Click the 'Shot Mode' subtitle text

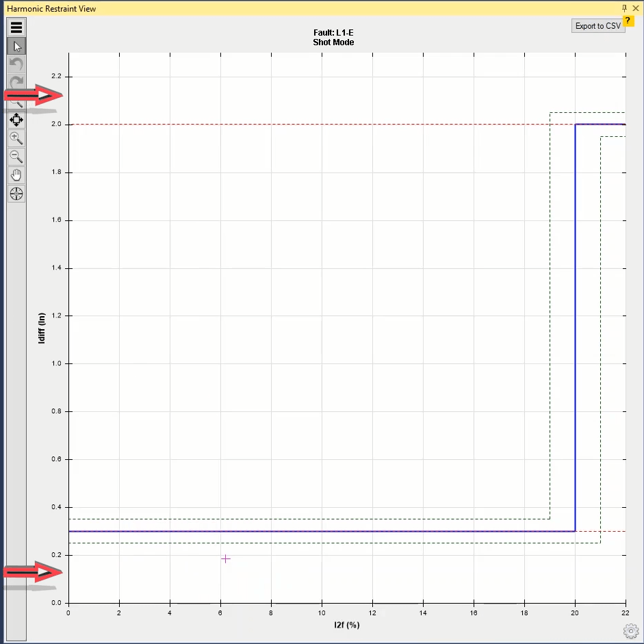(333, 42)
